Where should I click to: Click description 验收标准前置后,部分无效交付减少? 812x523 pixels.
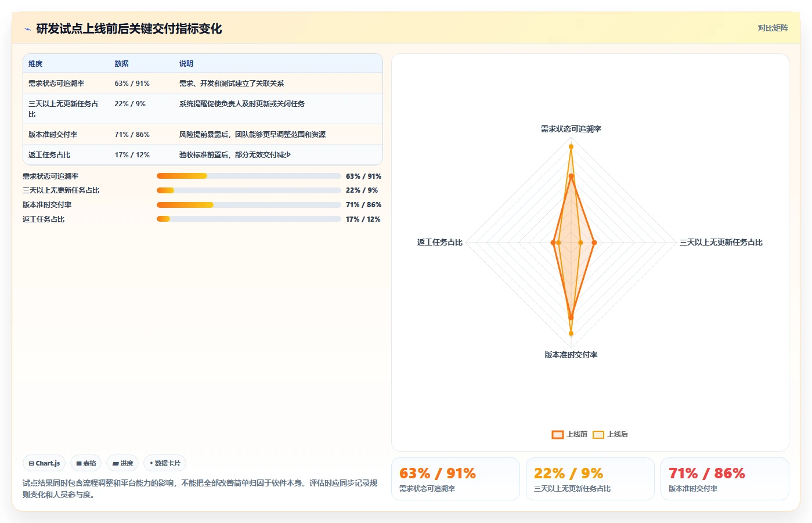pos(235,155)
